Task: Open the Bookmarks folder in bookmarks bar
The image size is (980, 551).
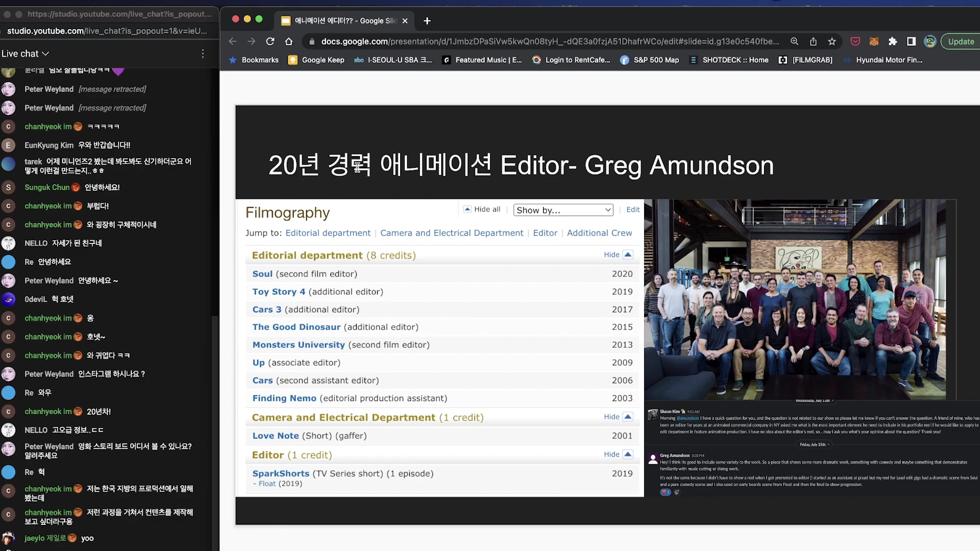Action: [254, 60]
